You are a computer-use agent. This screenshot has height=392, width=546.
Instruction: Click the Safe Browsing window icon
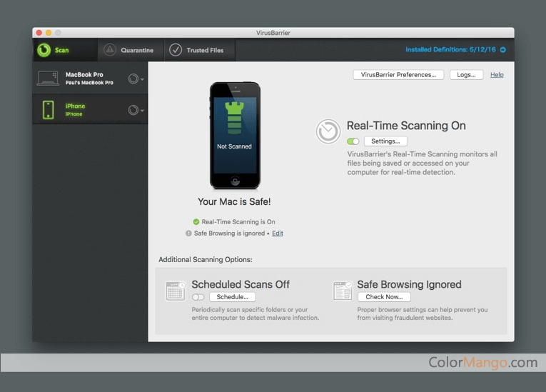click(x=342, y=291)
